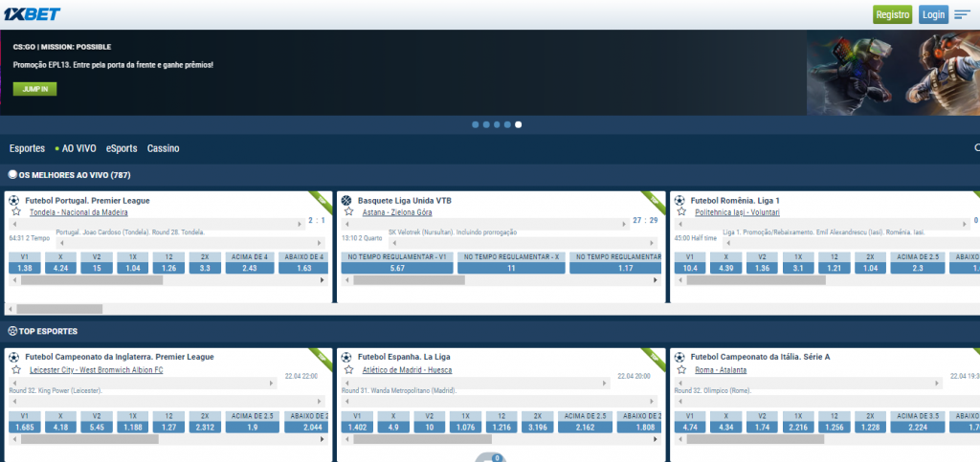Open the Cassino tab

(163, 148)
